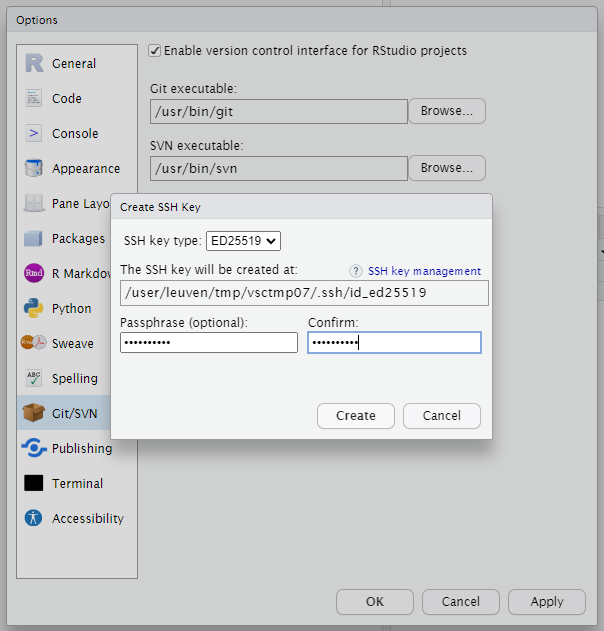Screen dimensions: 604x631
Task: Disable version control interface checkbox
Action: 155,50
